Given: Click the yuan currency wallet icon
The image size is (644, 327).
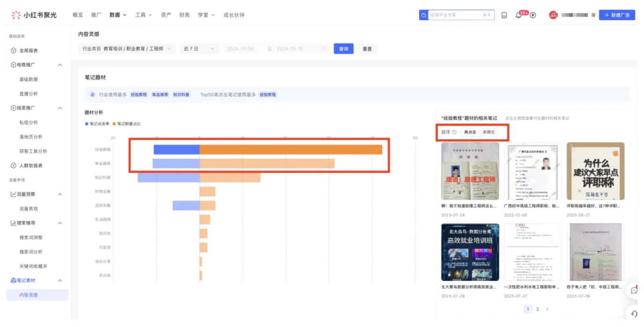Looking at the screenshot, I should click(x=533, y=15).
